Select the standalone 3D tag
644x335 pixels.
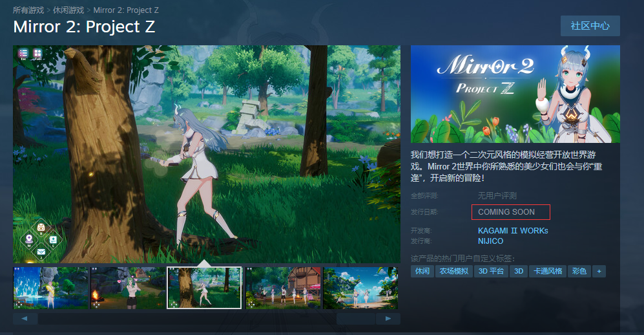click(519, 271)
